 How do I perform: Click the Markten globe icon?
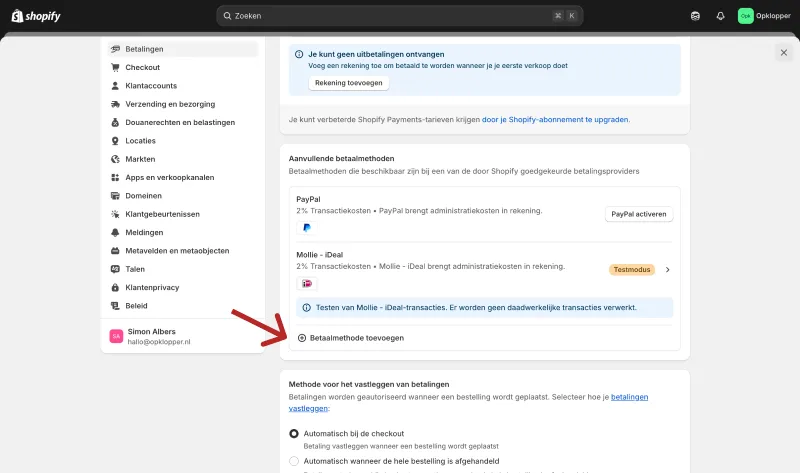115,159
